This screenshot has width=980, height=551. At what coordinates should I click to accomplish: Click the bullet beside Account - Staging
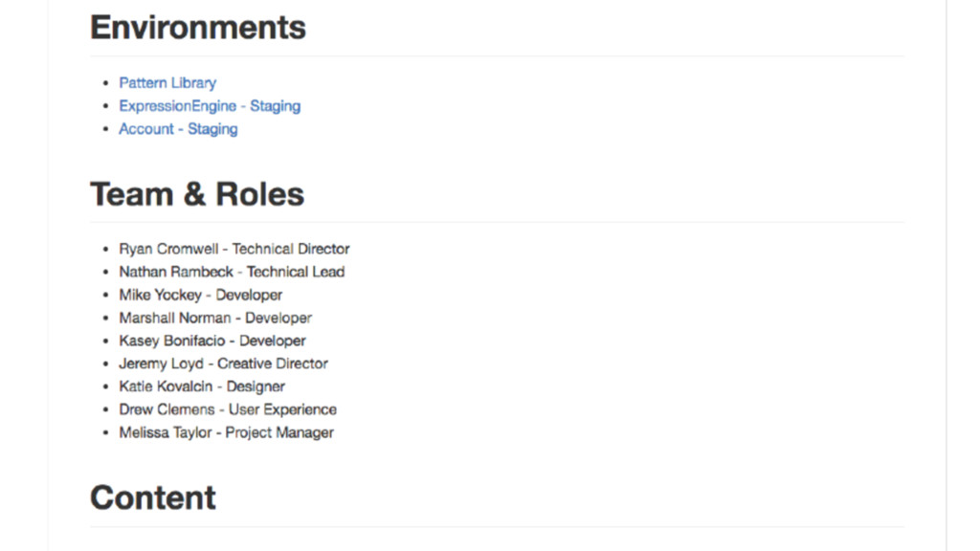click(x=106, y=130)
